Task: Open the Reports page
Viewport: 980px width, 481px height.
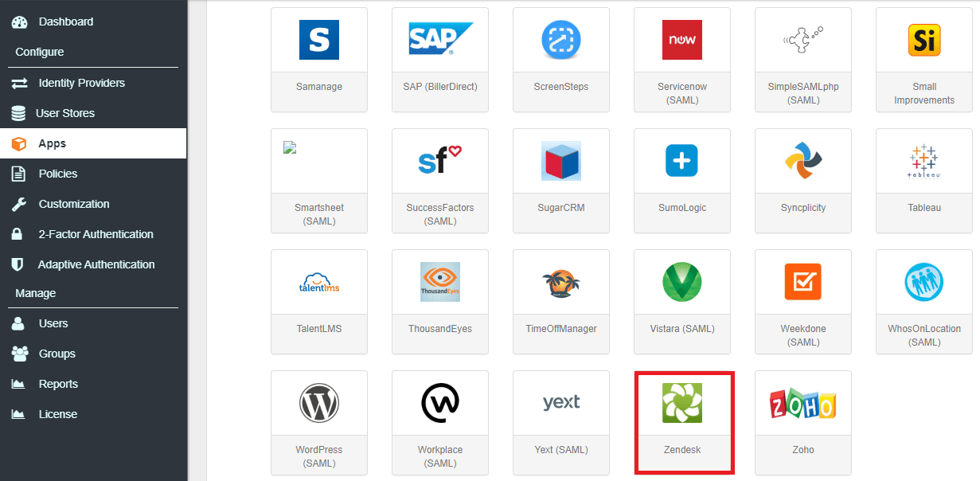Action: [60, 384]
